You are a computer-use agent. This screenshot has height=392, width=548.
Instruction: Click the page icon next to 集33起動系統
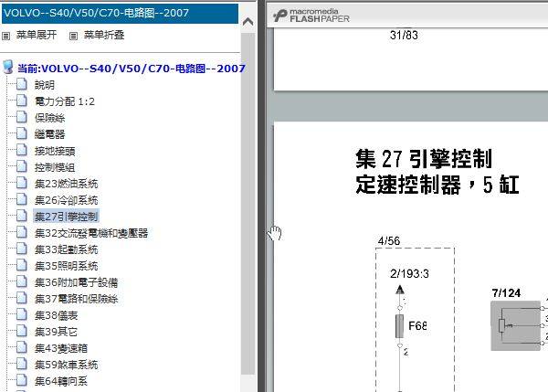[x=22, y=249]
